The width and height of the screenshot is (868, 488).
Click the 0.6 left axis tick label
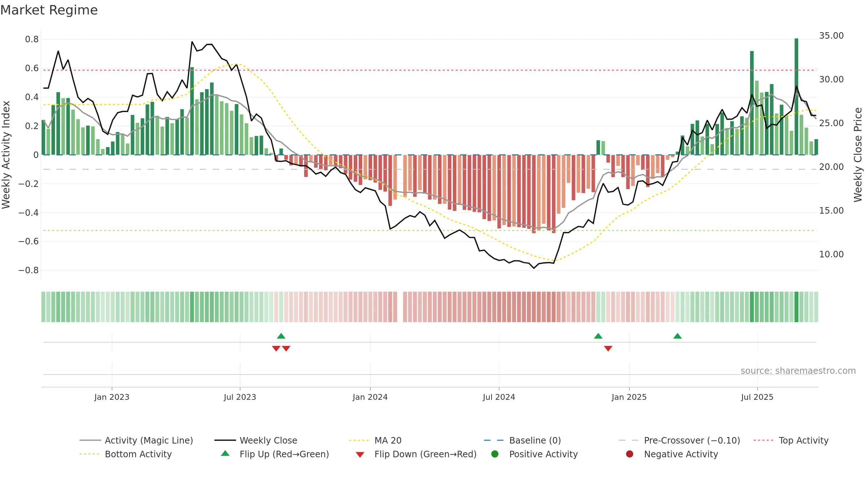[x=32, y=68]
